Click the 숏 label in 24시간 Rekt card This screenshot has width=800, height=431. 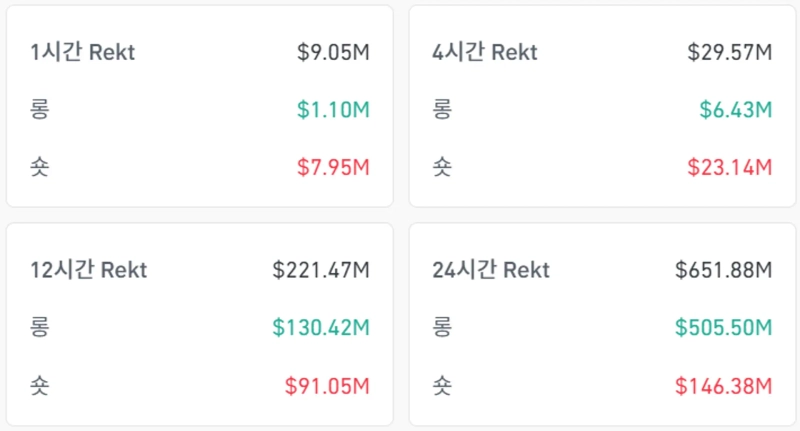442,384
